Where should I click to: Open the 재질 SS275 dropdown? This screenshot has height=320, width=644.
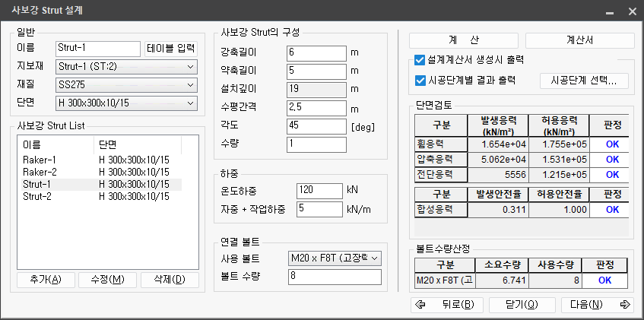tap(125, 84)
